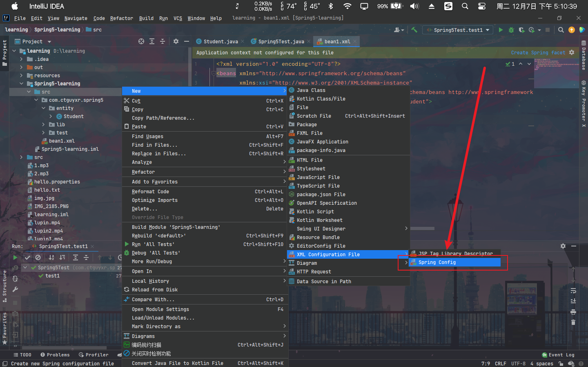Expand the .idea folder node
Viewport: 588px width, 367px height.
point(22,59)
